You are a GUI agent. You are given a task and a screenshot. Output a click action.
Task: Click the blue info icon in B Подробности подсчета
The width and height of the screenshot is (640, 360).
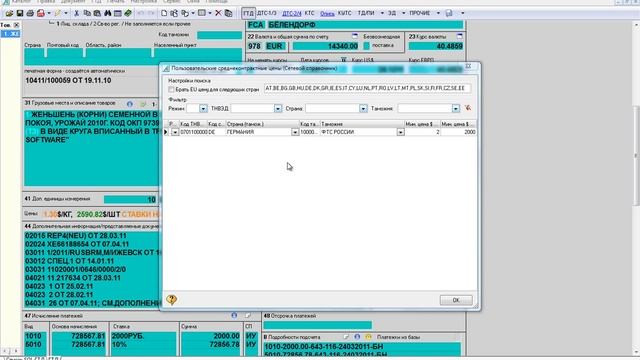[357, 337]
